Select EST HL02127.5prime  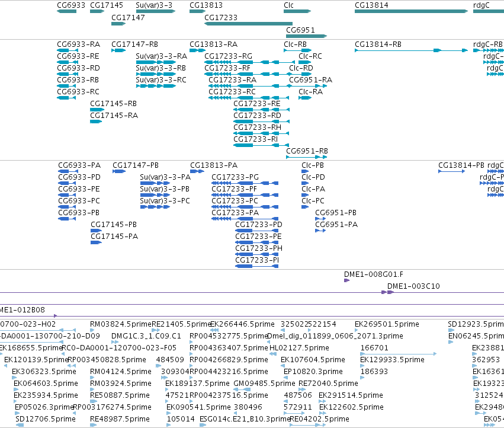click(299, 348)
